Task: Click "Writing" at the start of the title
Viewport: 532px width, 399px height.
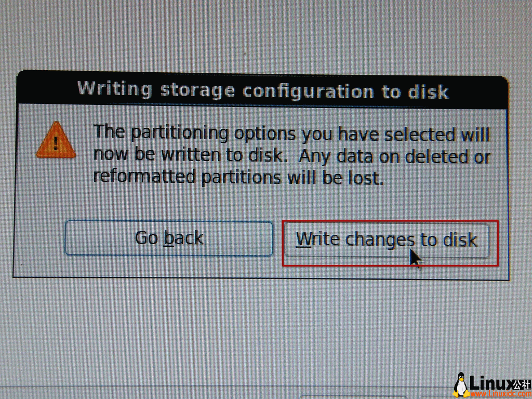Action: tap(114, 88)
